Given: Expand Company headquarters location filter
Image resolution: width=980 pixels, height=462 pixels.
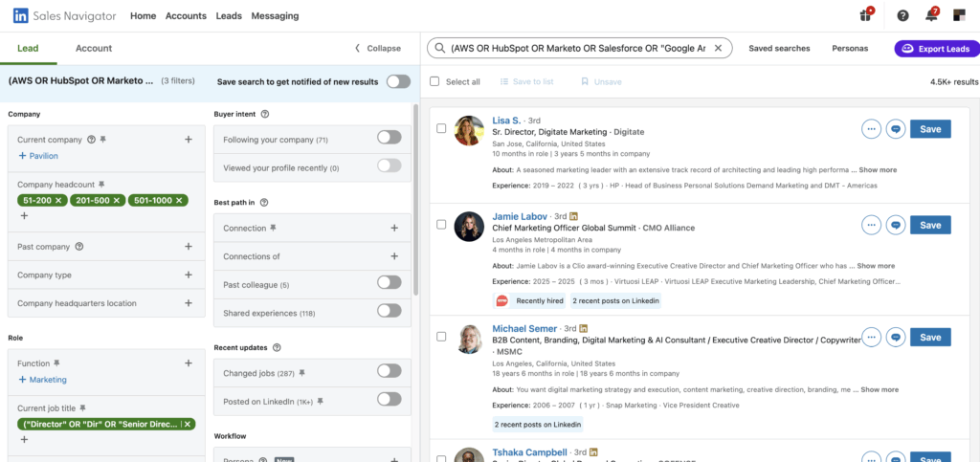Looking at the screenshot, I should 189,303.
